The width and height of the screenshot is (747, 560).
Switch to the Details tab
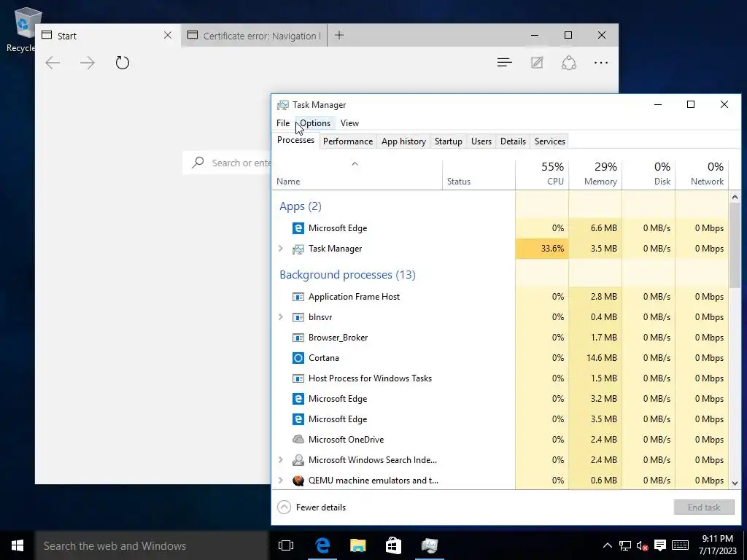[513, 141]
